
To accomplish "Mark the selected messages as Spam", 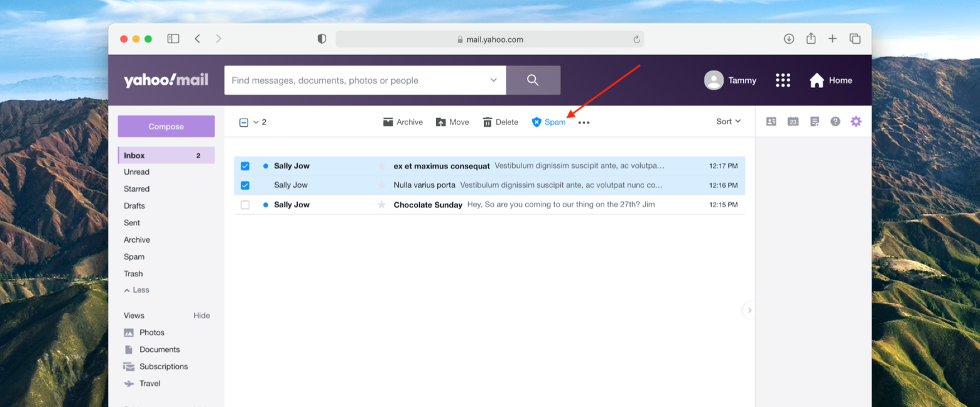I will click(548, 122).
